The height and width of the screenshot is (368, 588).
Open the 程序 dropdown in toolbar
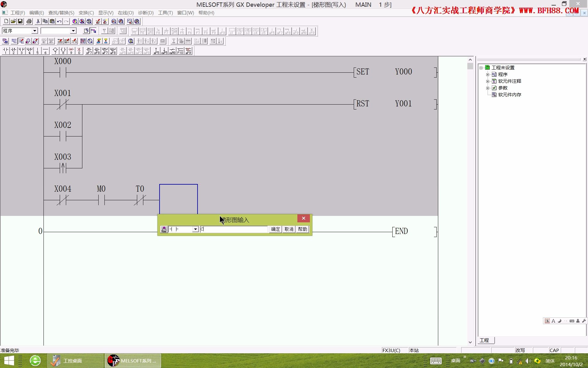[x=35, y=31]
